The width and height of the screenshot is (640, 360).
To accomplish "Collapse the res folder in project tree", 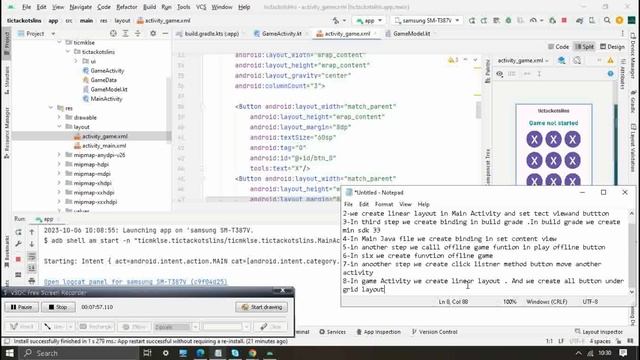I will (x=51, y=108).
